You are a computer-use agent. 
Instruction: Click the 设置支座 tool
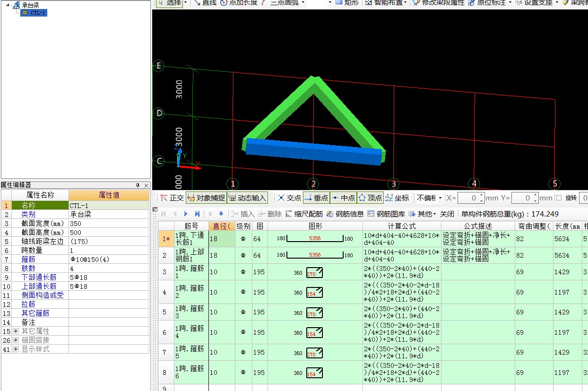click(534, 3)
